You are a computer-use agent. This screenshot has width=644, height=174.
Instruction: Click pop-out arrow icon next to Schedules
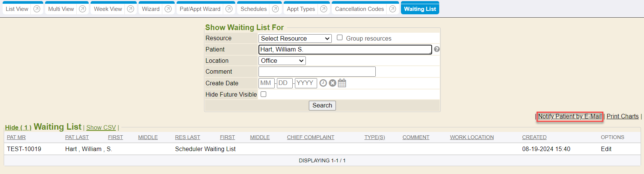tap(275, 9)
